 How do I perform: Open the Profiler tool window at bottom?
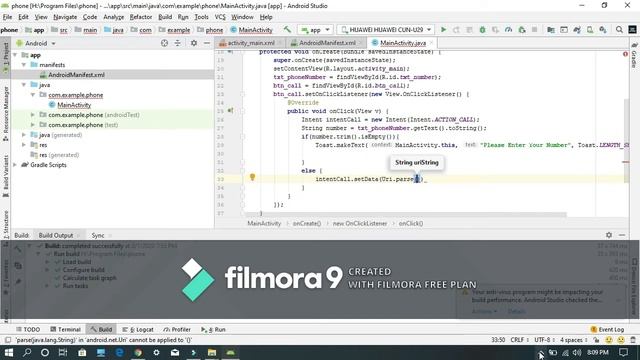point(177,329)
